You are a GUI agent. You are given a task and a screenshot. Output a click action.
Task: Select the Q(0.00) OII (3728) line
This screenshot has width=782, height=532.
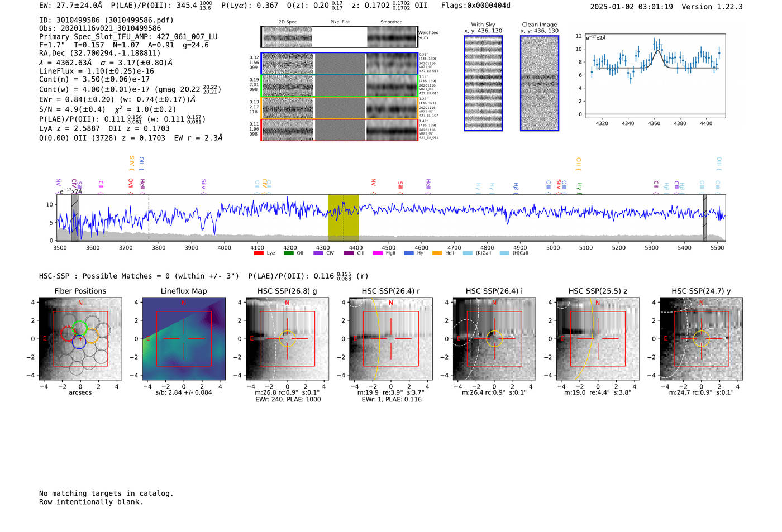[131, 137]
